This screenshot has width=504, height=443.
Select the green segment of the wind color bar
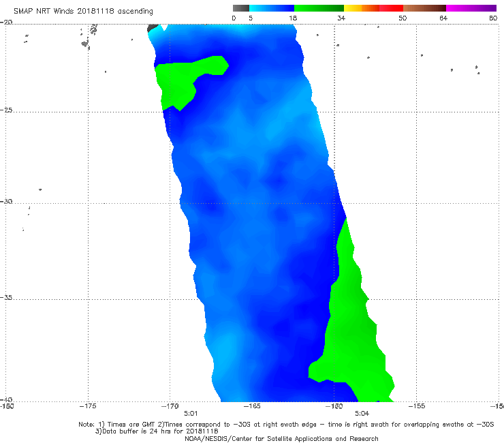point(319,8)
